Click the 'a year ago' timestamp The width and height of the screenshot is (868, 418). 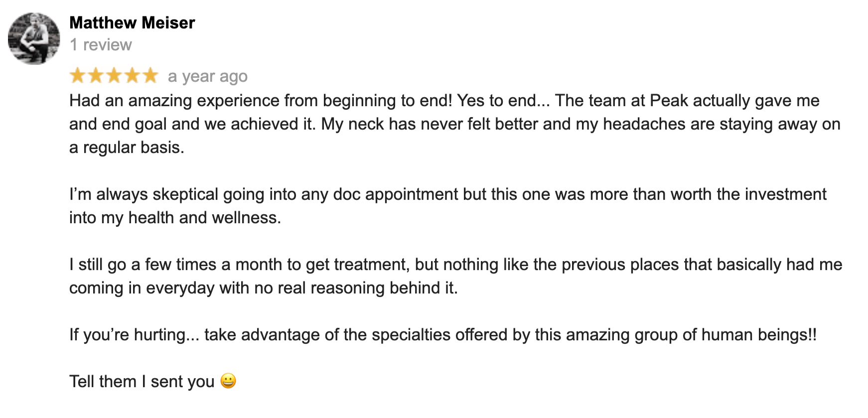tap(208, 76)
